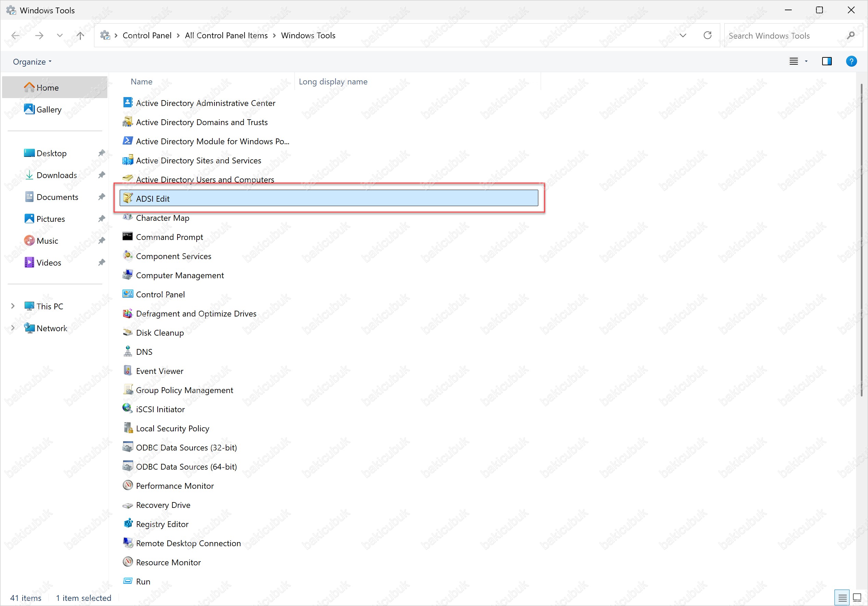Open Active Directory Administrative Center icon

point(128,103)
